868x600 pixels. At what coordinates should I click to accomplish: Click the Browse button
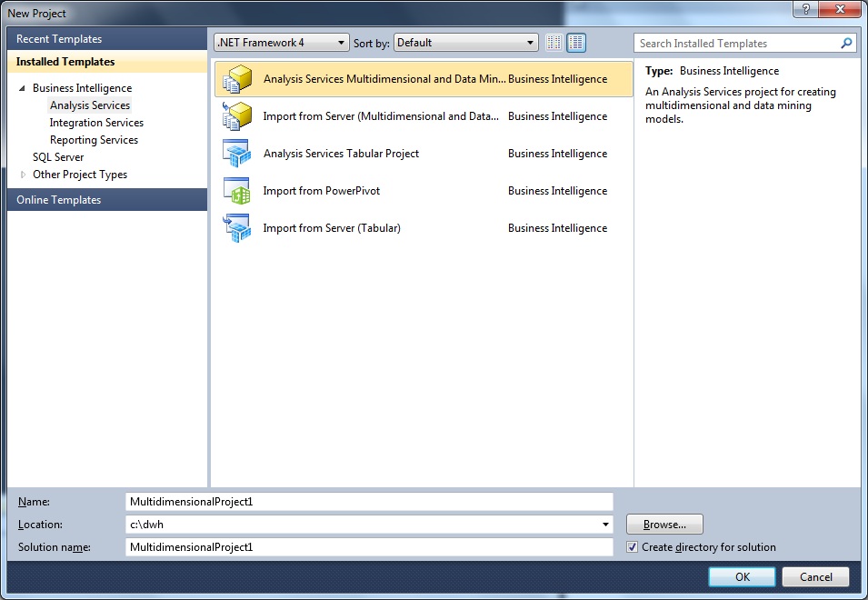tap(663, 525)
